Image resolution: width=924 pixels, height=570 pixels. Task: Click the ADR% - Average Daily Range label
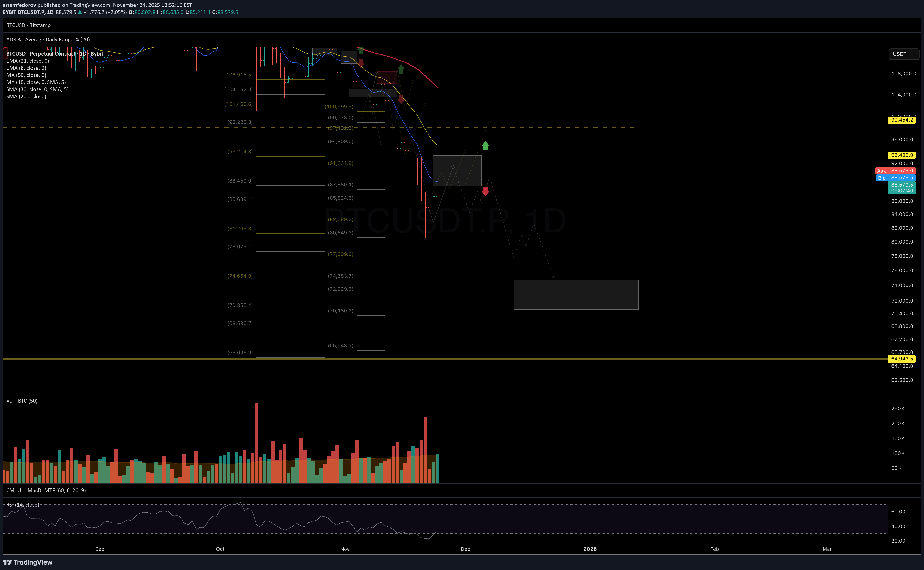coord(48,40)
